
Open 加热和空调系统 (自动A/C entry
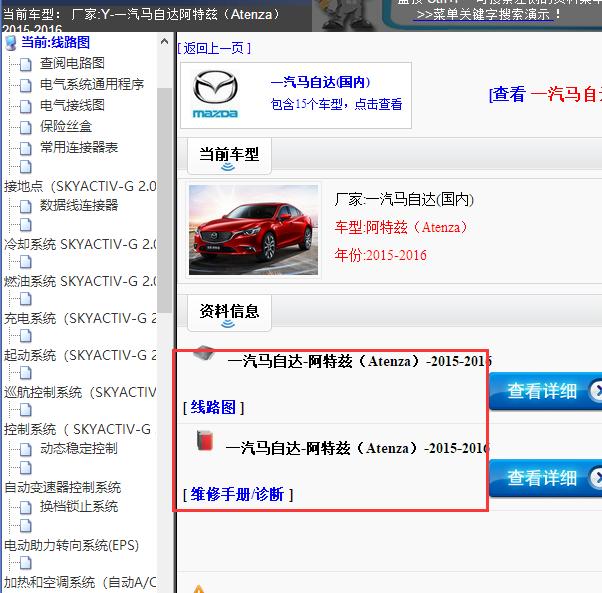(80, 583)
